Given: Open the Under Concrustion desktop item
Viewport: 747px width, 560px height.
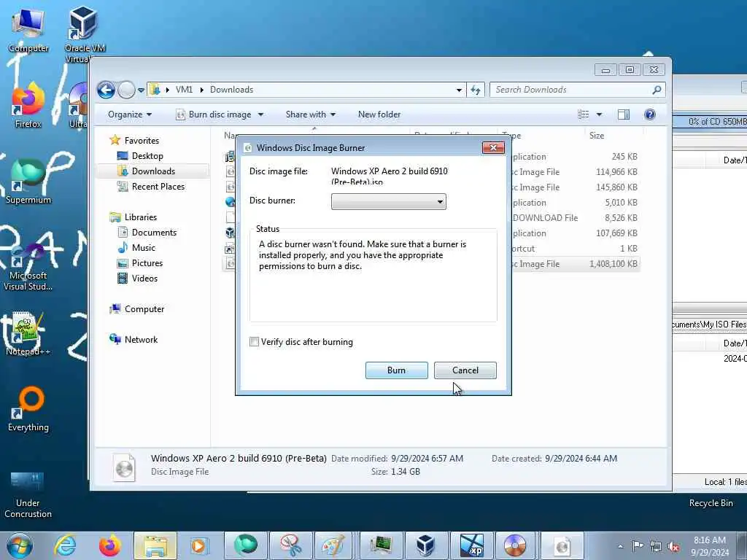Looking at the screenshot, I should pyautogui.click(x=28, y=494).
